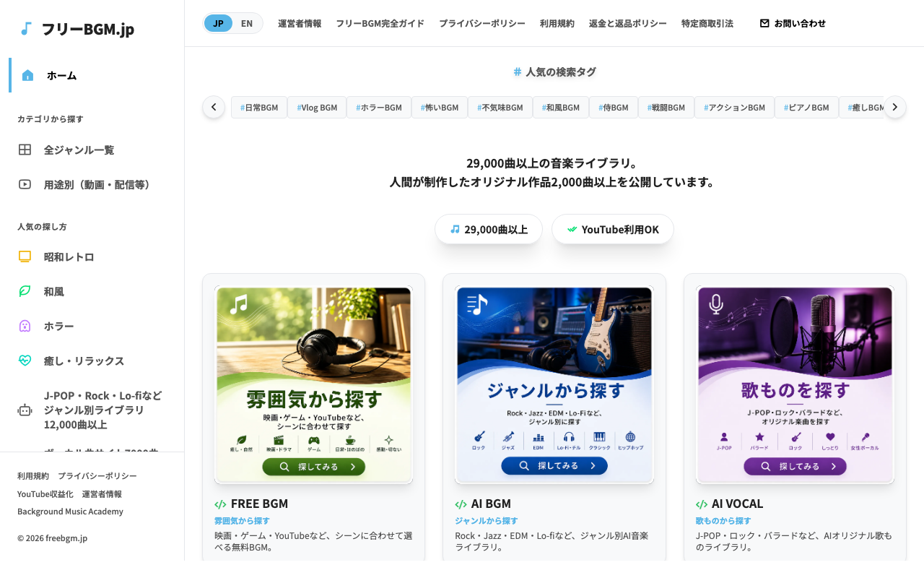Open 特定商取引法 page
Viewport: 924px width, 578px height.
[707, 23]
